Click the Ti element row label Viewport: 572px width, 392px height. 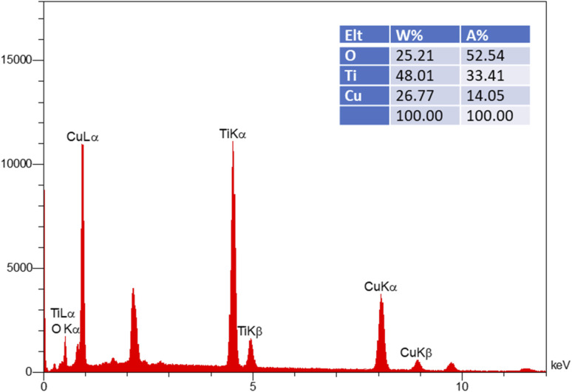[x=364, y=76]
